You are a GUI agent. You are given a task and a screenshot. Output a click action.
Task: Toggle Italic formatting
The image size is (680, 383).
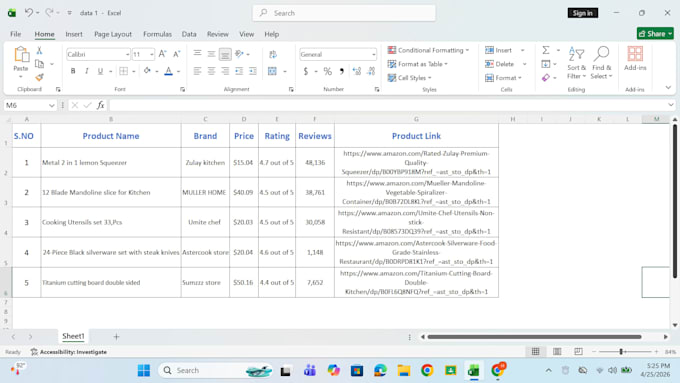pos(87,71)
